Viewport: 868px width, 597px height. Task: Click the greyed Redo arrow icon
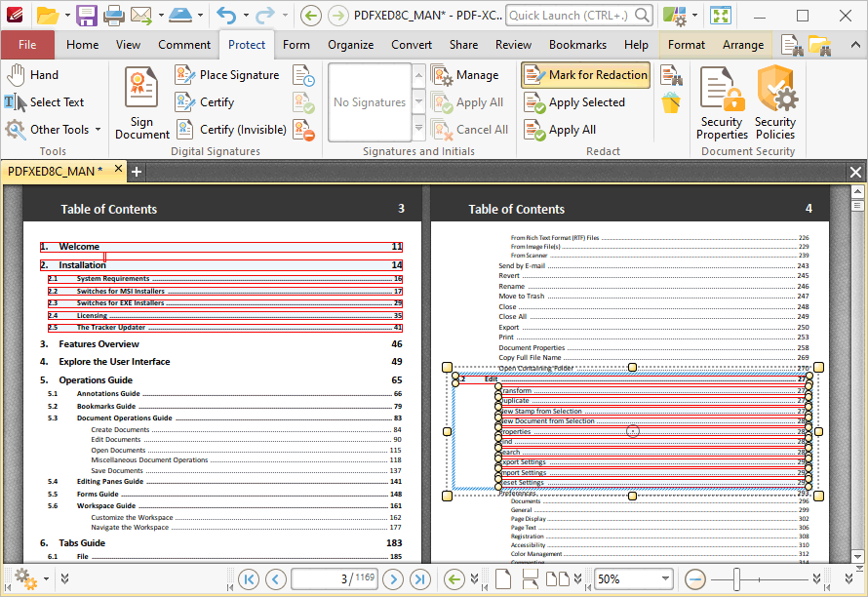coord(265,16)
